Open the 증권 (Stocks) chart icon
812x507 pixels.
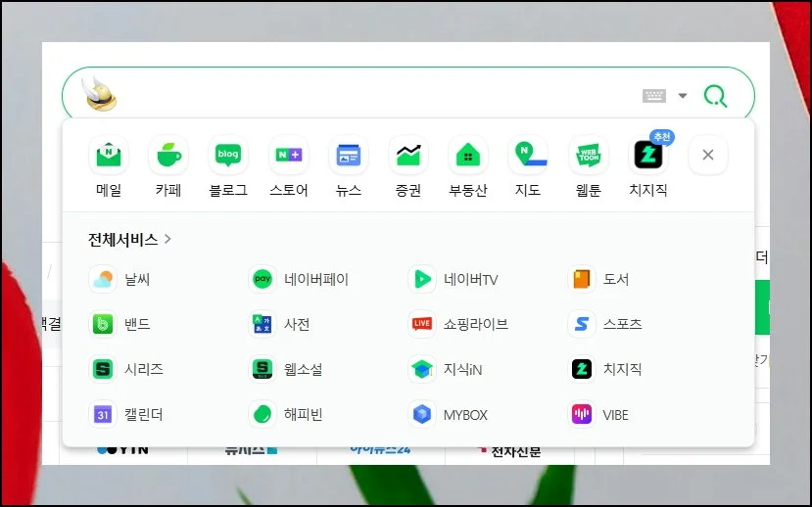point(408,156)
